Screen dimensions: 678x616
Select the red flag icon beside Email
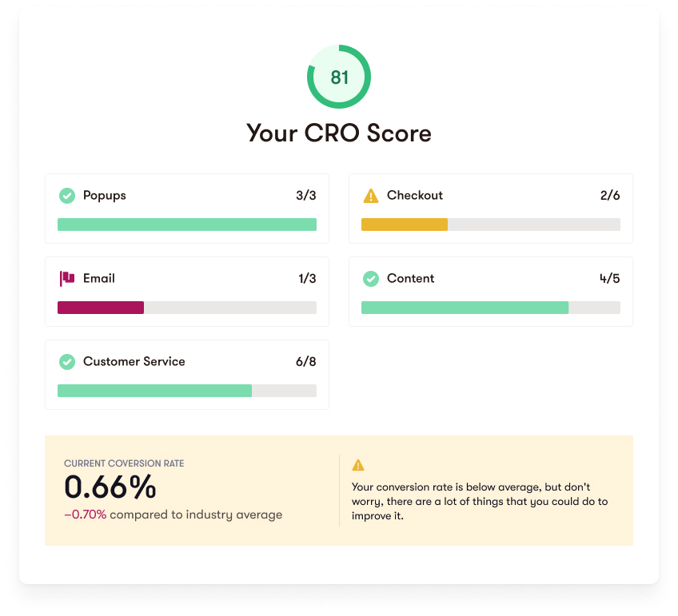pos(67,278)
